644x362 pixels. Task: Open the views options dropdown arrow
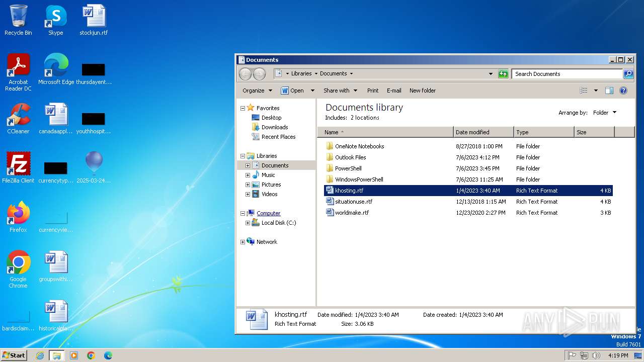(596, 90)
